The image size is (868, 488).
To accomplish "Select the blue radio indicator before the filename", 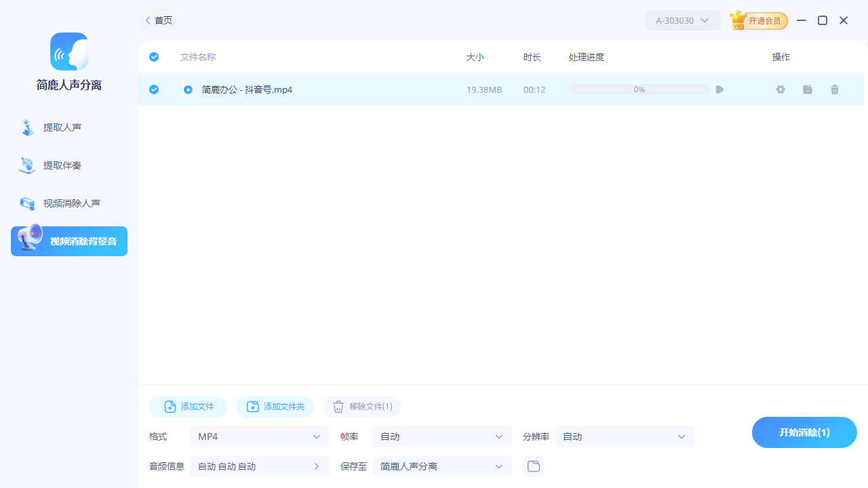I will click(x=188, y=89).
